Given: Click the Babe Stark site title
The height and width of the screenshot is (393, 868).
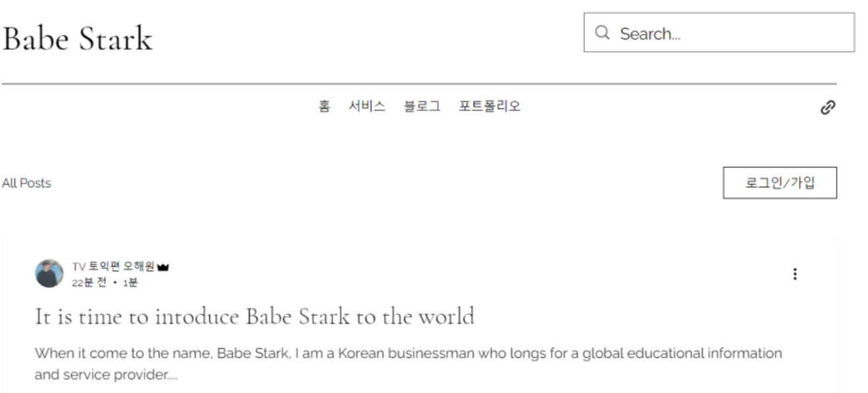Looking at the screenshot, I should 77,38.
